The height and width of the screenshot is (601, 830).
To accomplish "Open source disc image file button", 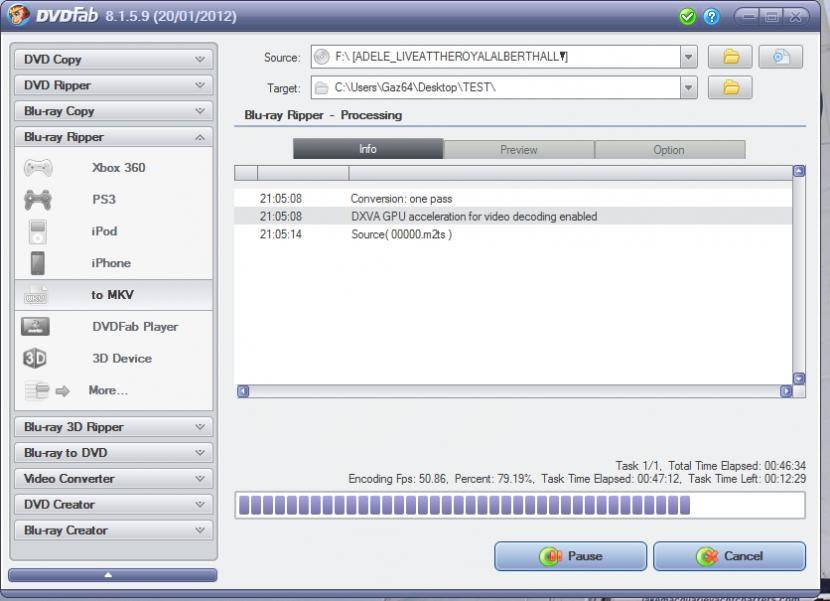I will 781,57.
